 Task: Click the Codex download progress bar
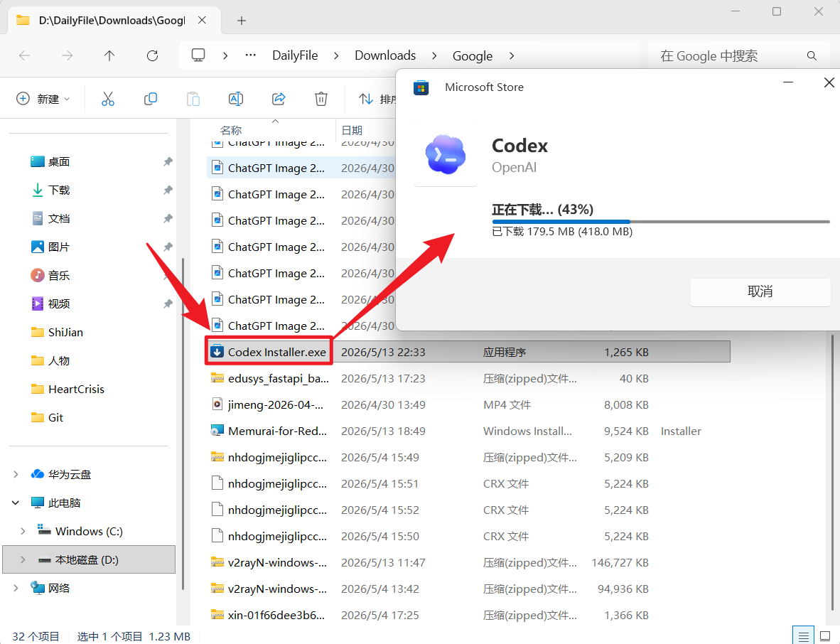[660, 221]
